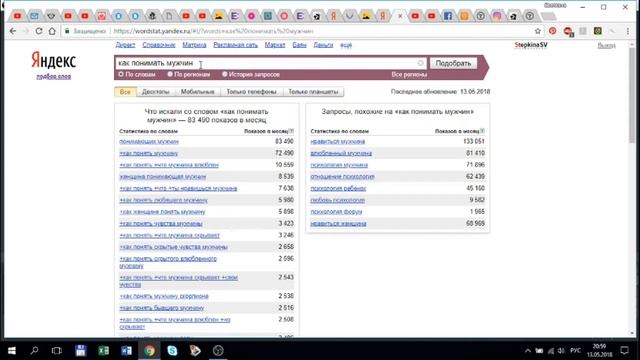640x360 pixels.
Task: Click the Яндекс logo
Action: (x=53, y=60)
